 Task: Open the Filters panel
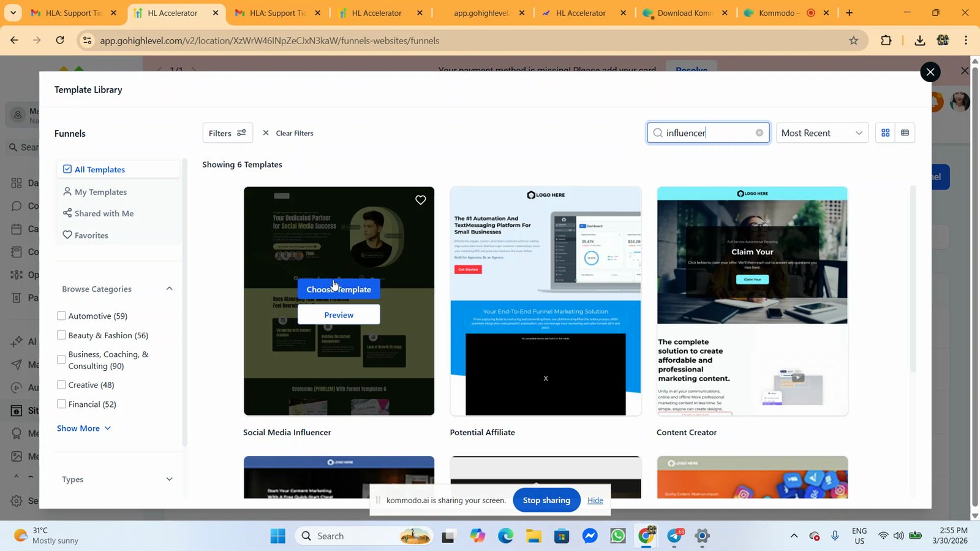coord(227,133)
